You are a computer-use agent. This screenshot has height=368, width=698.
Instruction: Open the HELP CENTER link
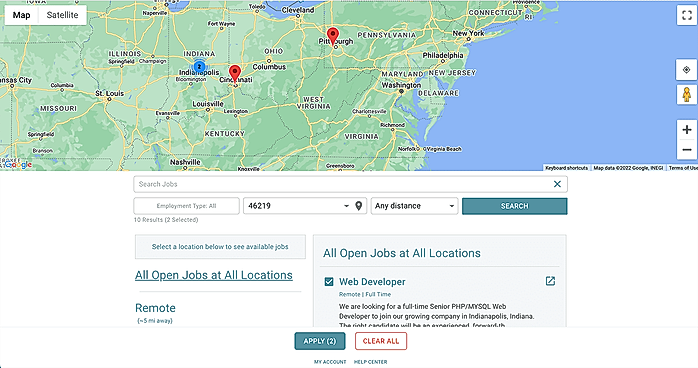click(x=370, y=362)
